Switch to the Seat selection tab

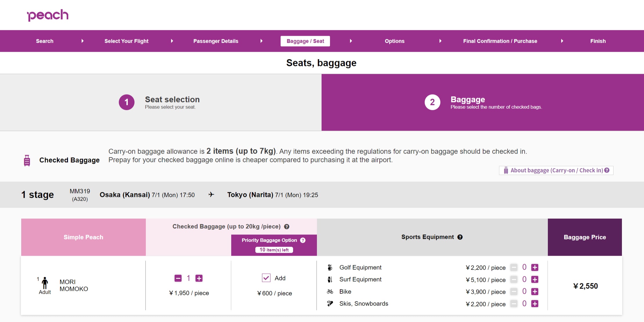coord(161,102)
